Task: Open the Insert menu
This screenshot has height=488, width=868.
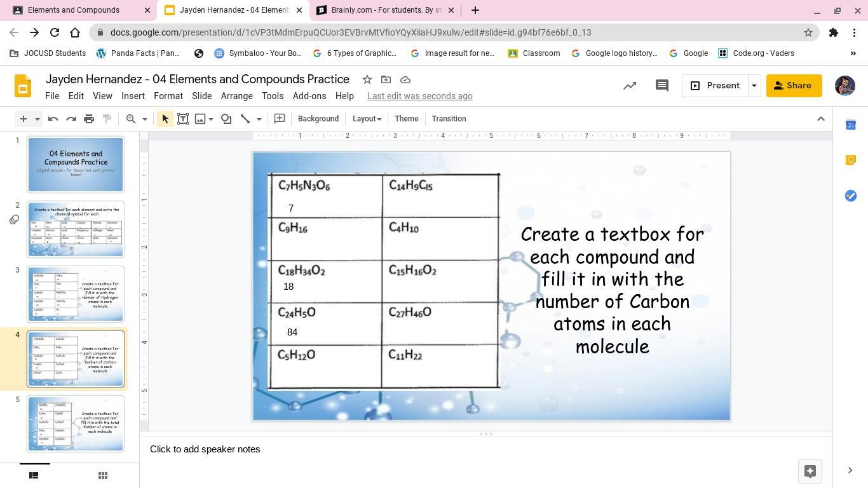Action: pos(133,96)
